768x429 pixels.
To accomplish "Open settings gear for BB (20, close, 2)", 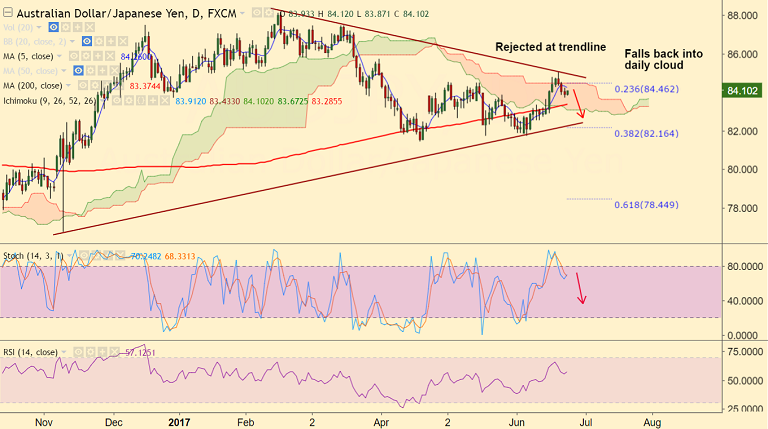I will tap(99, 42).
